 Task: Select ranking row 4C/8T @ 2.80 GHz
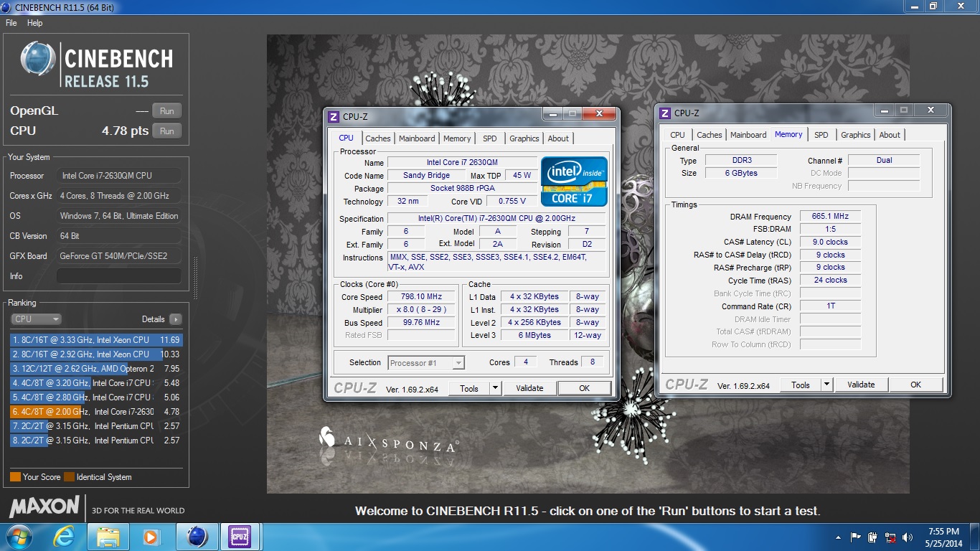pyautogui.click(x=96, y=397)
